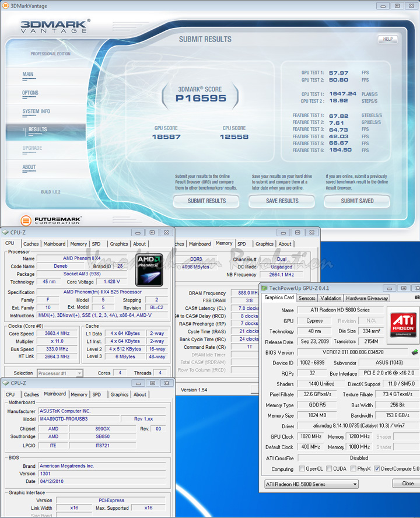Click the BIOS Version field in GPU-Z
420x518 pixels.
pyautogui.click(x=353, y=352)
